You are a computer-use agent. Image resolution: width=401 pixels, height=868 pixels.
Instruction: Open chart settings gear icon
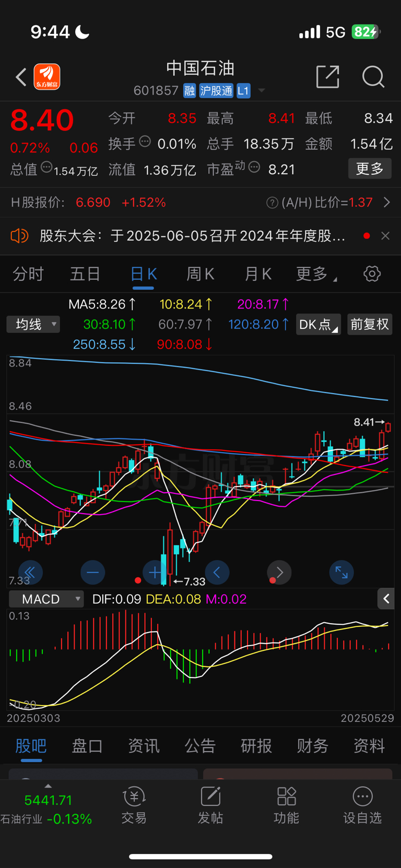[372, 274]
